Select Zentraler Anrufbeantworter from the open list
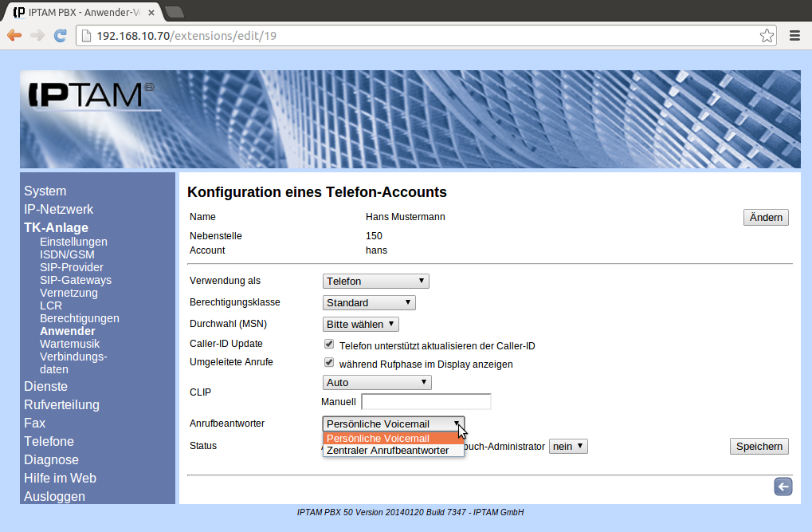This screenshot has height=532, width=812. (x=388, y=451)
